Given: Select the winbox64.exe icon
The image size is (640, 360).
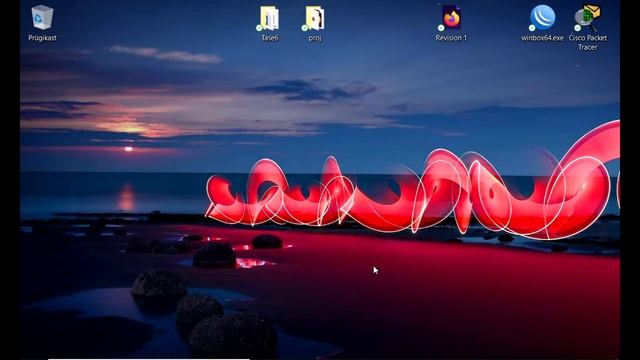Looking at the screenshot, I should 542,18.
